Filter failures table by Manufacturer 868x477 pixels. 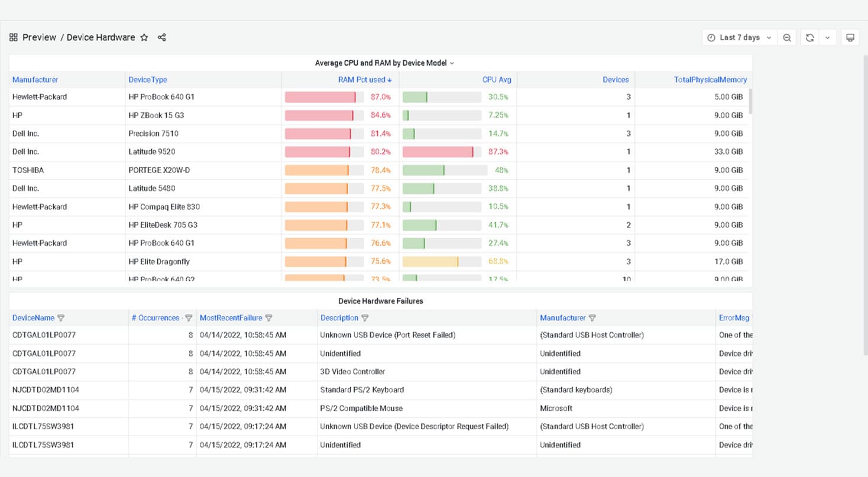(x=592, y=318)
